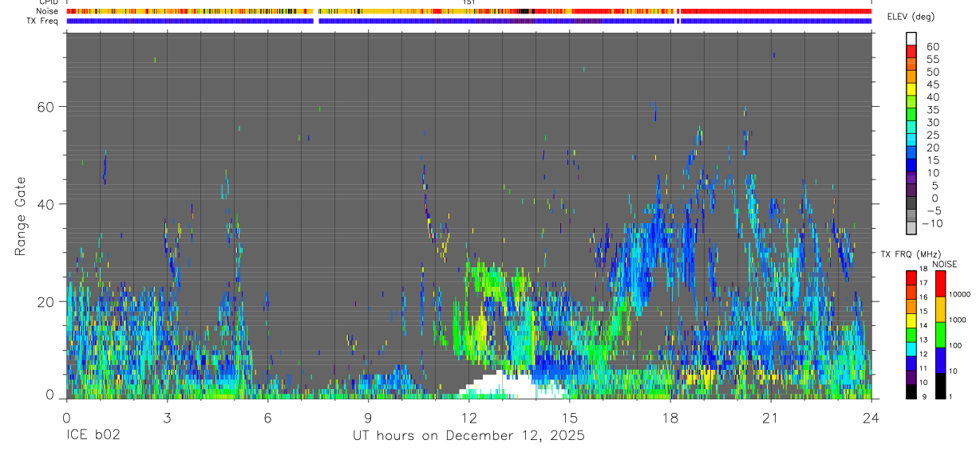
Task: Click the '100' value on the NOISE legend
Action: (955, 346)
